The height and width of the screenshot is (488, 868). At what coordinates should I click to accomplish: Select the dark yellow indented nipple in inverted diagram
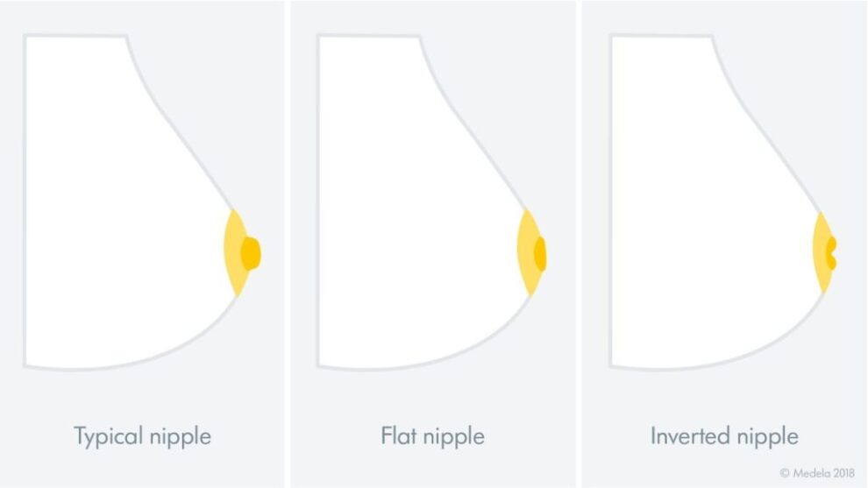tap(830, 252)
